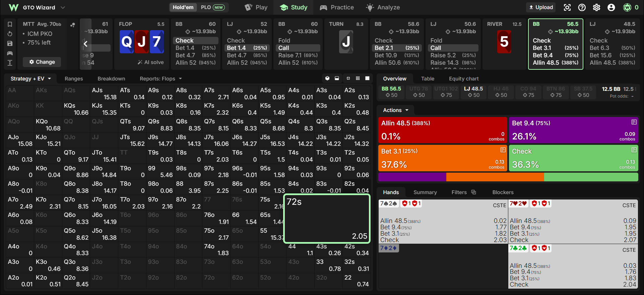
Task: Click the floppy disk save icon
Action: tap(10, 44)
